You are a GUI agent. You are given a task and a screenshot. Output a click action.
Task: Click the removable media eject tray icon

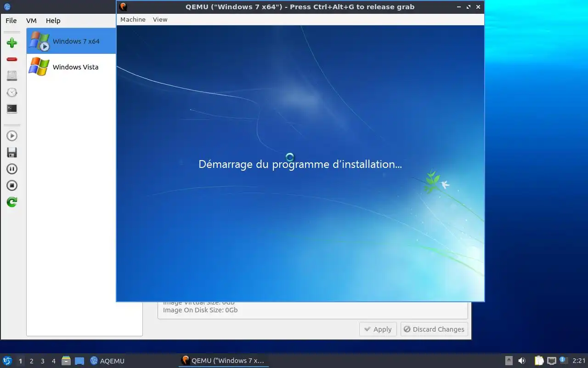click(509, 361)
